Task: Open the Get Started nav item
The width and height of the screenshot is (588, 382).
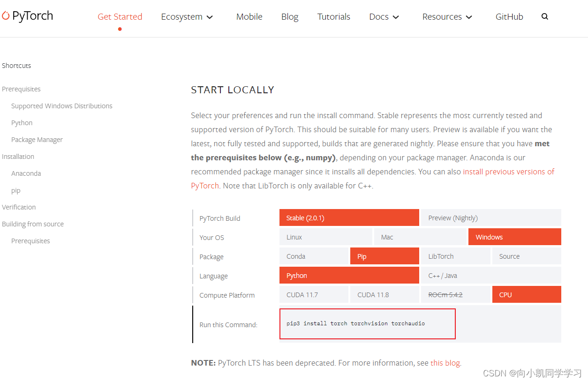Action: pos(120,16)
